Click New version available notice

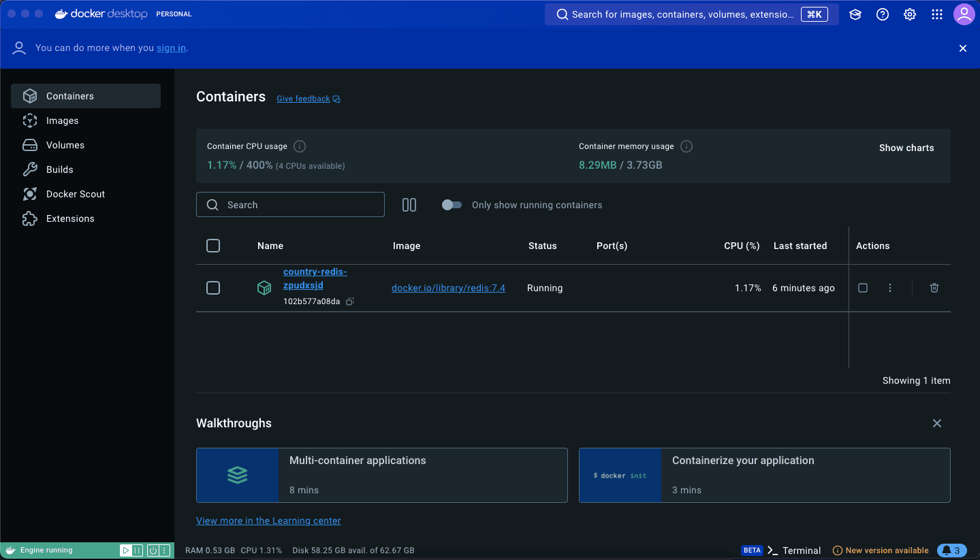tap(881, 550)
